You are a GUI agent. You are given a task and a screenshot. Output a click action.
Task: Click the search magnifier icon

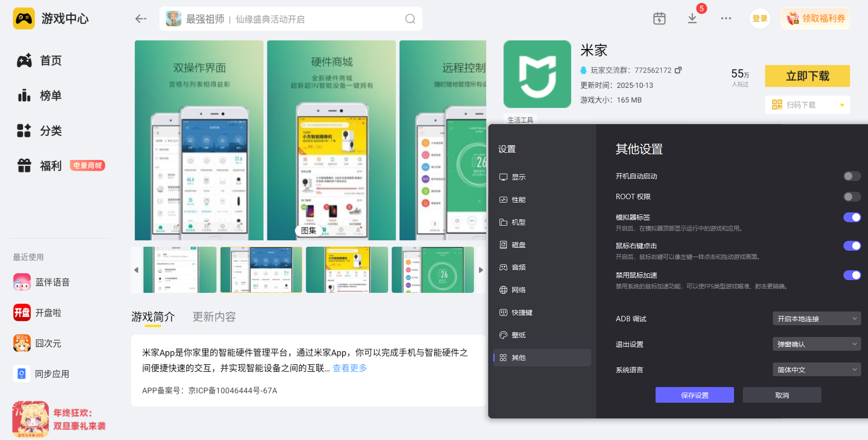pyautogui.click(x=410, y=19)
